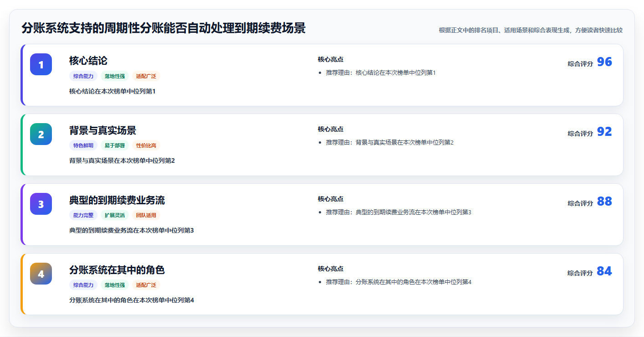Click the rank 4 number badge
This screenshot has width=644, height=337.
41,274
